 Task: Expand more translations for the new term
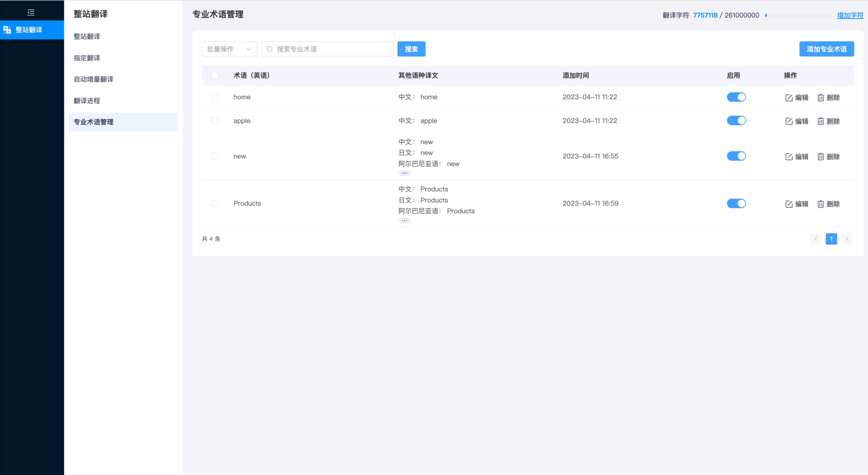point(404,173)
